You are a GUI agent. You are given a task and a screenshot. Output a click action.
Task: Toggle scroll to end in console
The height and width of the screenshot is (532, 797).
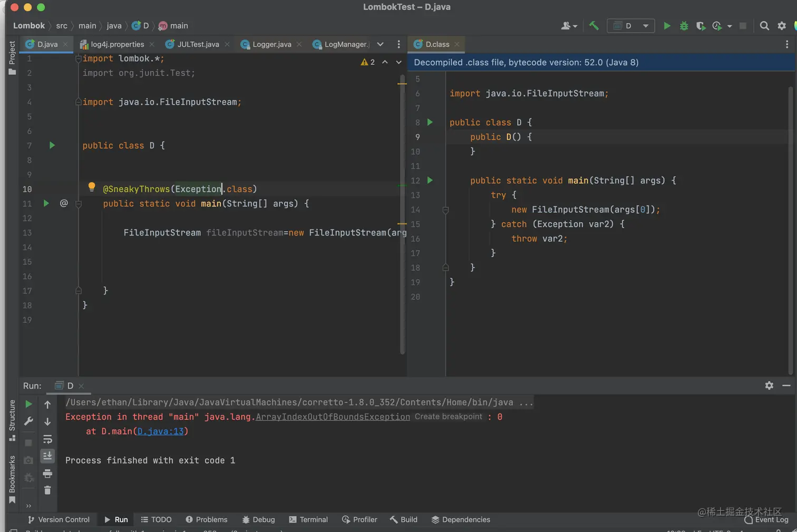[x=47, y=456]
